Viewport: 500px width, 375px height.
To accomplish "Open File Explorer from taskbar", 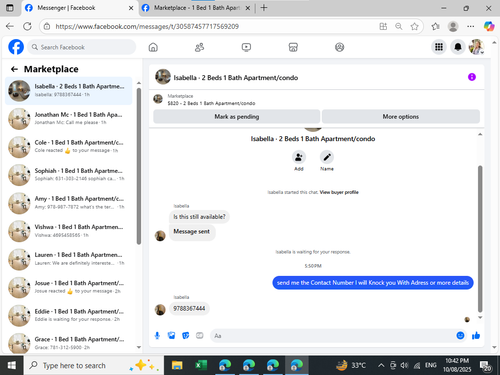I will click(177, 365).
